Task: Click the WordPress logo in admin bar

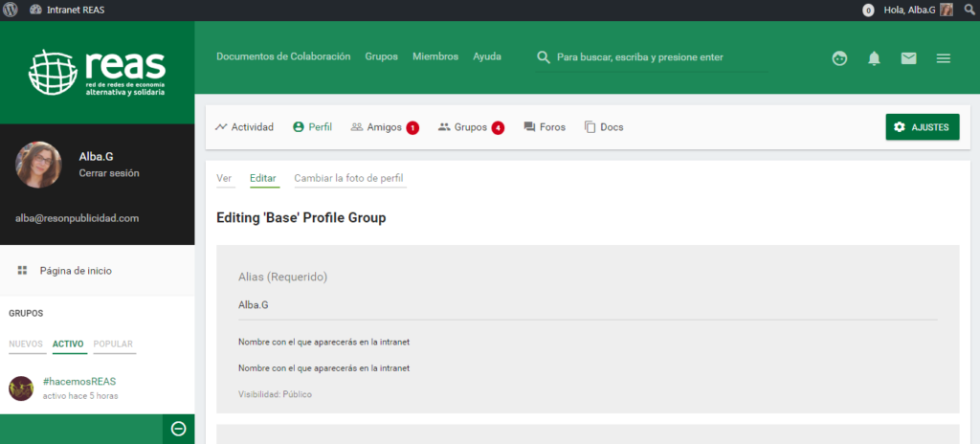Action: 11,10
